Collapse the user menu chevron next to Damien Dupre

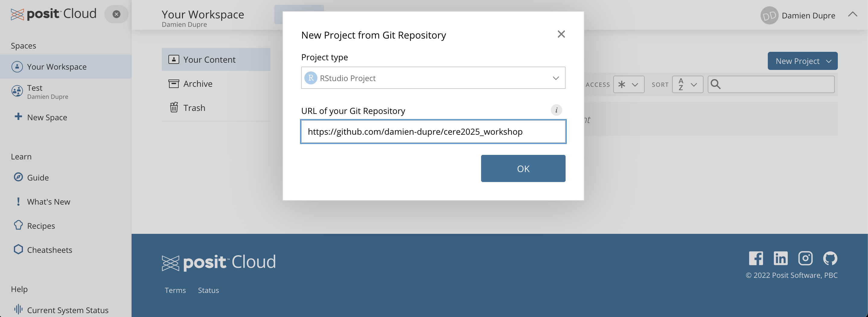(x=853, y=14)
